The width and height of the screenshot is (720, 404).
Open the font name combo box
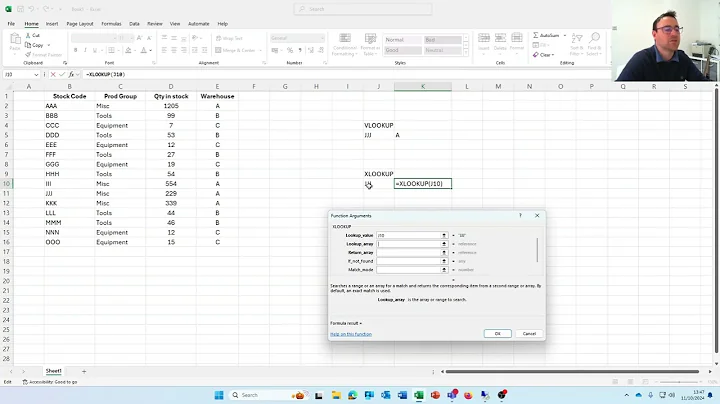click(93, 38)
